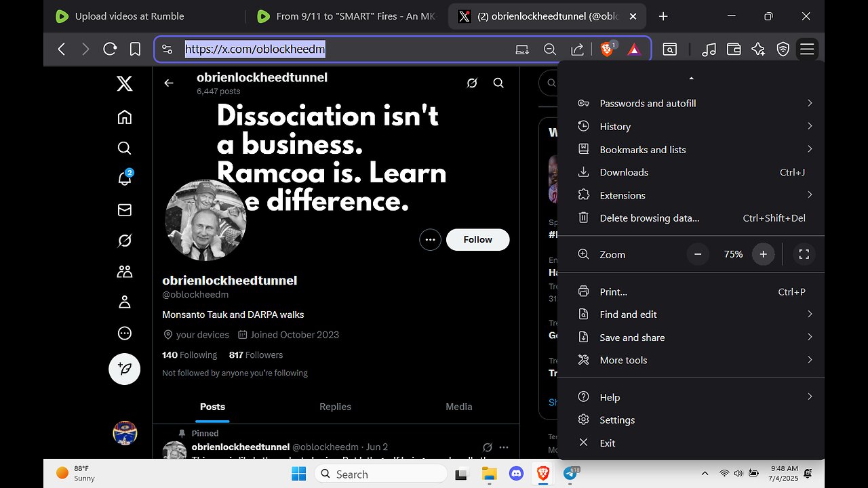868x488 pixels.
Task: Click the back arrow on profile header
Action: [169, 83]
